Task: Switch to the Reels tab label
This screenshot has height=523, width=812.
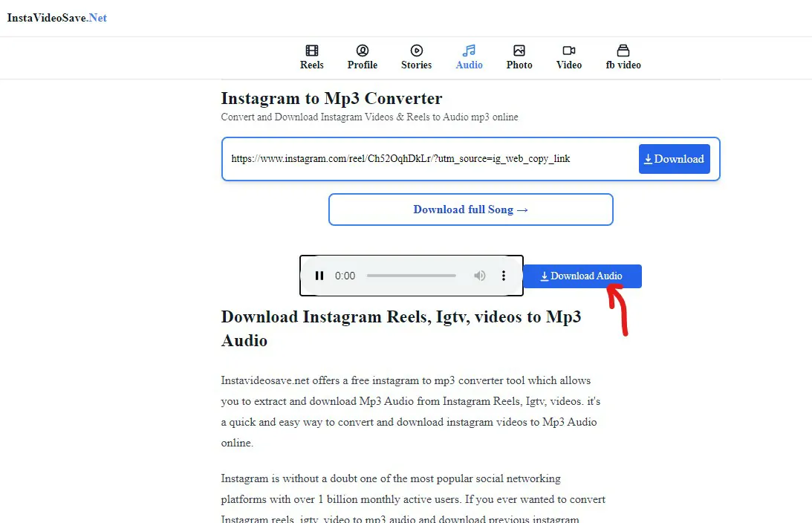Action: (x=312, y=65)
